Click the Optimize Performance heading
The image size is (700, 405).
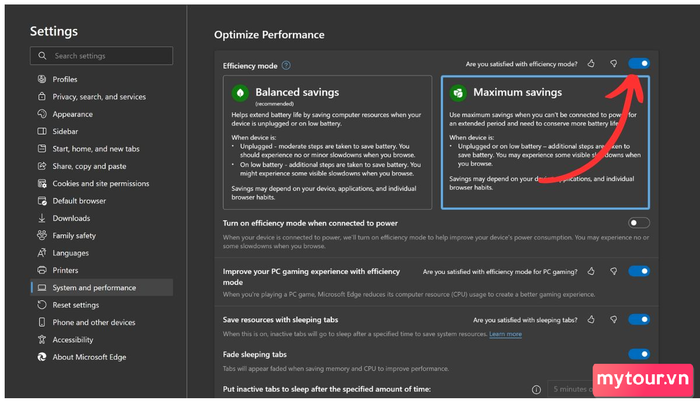269,35
